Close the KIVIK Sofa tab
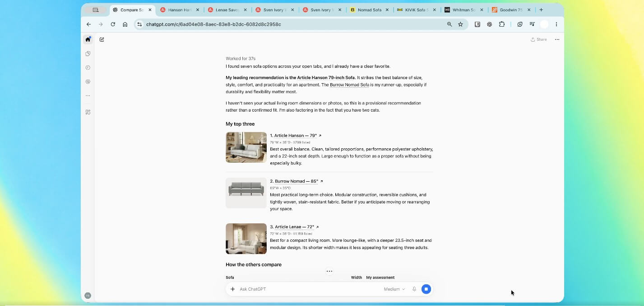 pos(434,10)
